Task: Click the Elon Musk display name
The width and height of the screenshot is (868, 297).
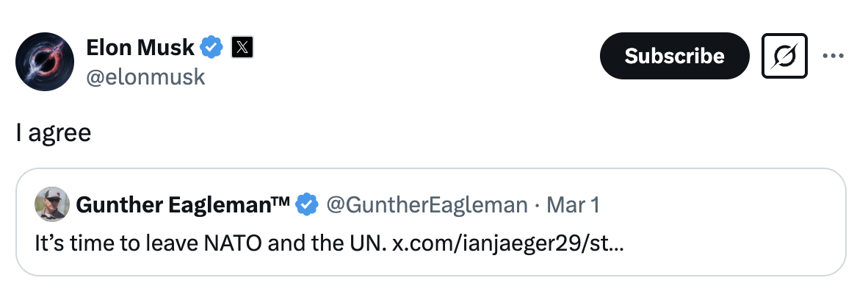Action: (x=140, y=48)
